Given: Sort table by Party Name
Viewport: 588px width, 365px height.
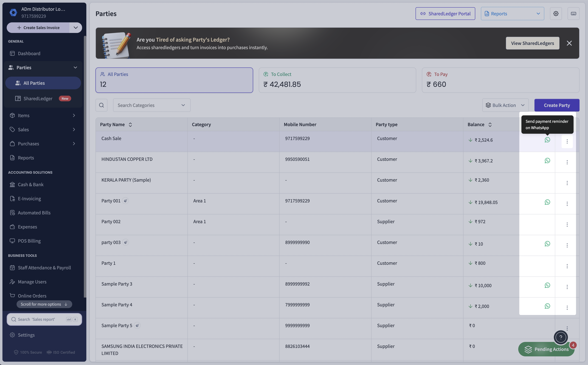Looking at the screenshot, I should pyautogui.click(x=130, y=125).
